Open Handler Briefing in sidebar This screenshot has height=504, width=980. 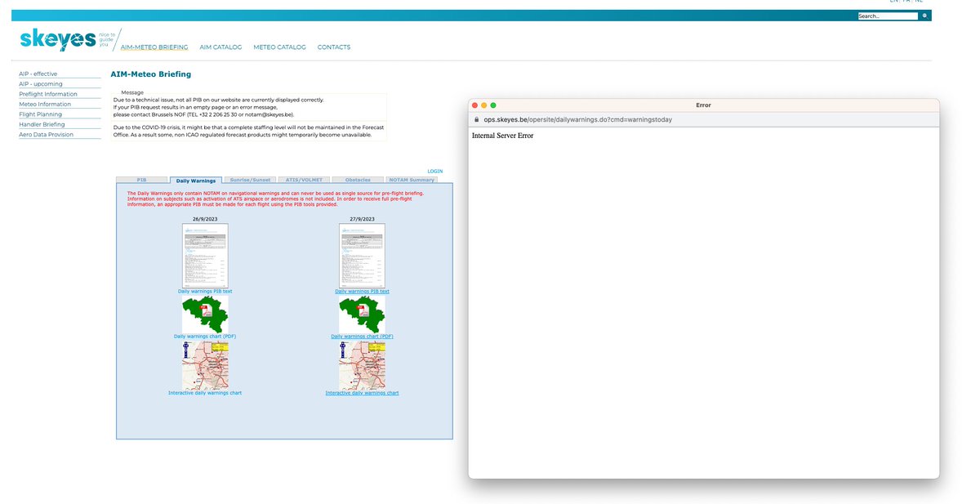(x=42, y=125)
